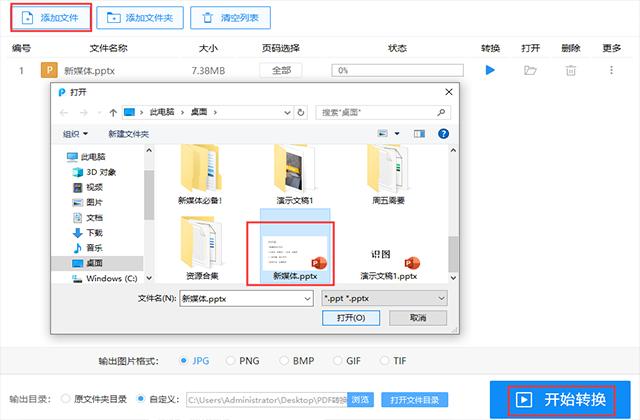The height and width of the screenshot is (420, 640).
Task: Click the 添加文件夹 button
Action: pos(140,18)
